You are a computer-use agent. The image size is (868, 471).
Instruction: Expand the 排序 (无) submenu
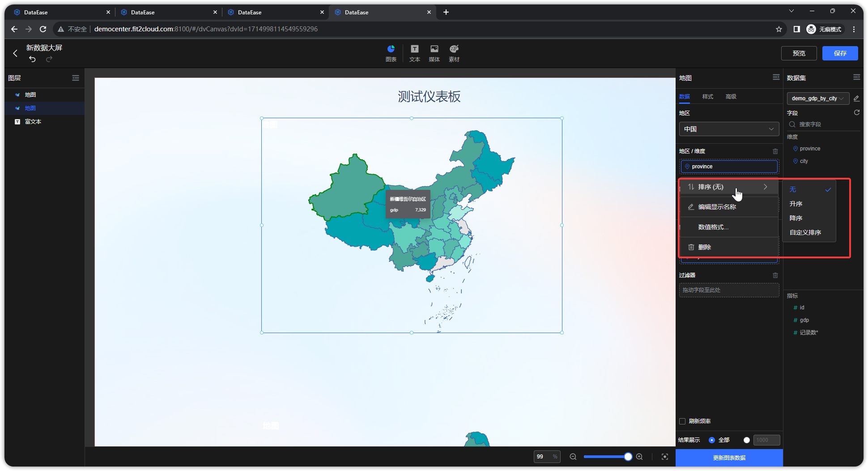click(729, 187)
